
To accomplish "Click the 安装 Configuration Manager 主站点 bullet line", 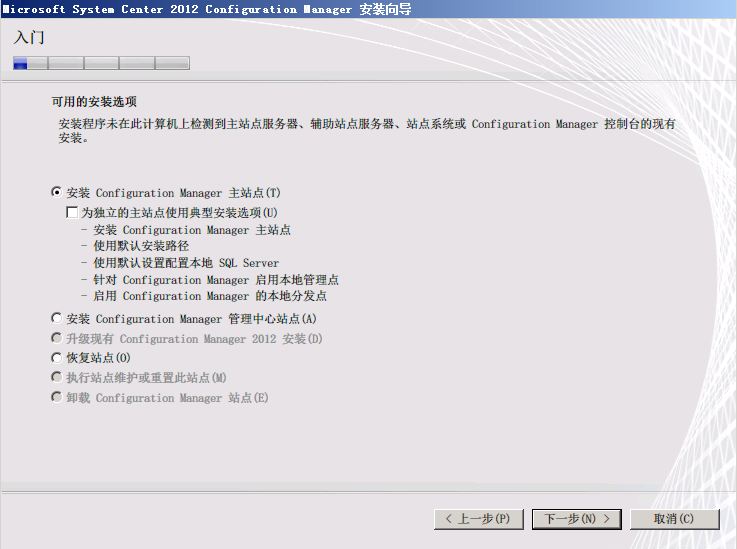I will click(192, 230).
